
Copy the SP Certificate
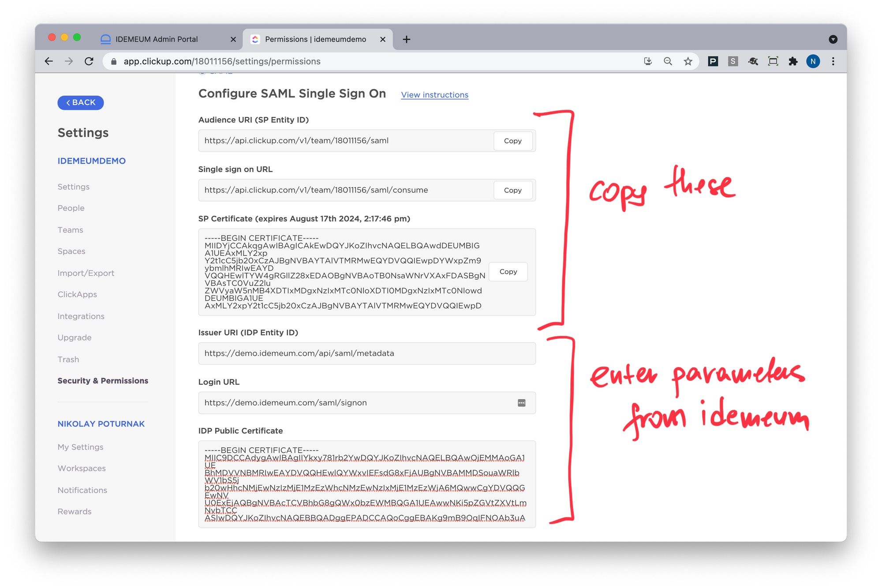[508, 272]
